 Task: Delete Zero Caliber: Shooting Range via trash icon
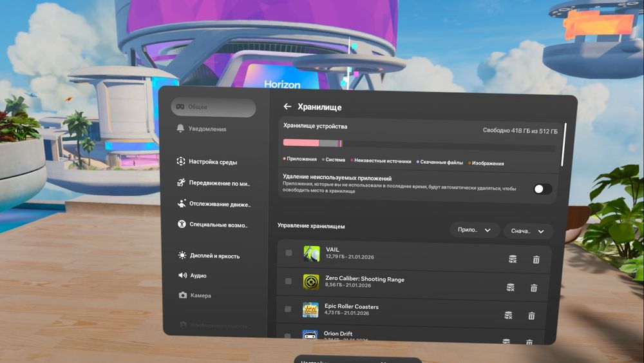point(533,288)
